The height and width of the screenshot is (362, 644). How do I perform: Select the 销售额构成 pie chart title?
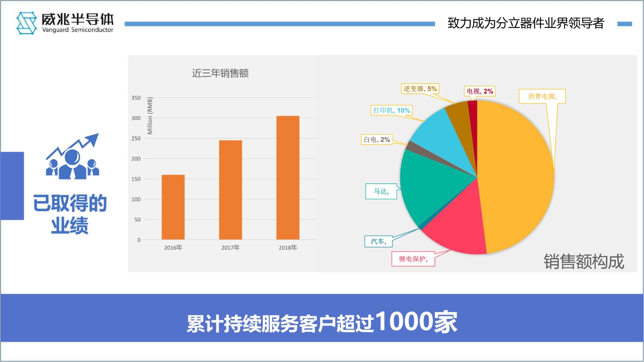pyautogui.click(x=584, y=261)
